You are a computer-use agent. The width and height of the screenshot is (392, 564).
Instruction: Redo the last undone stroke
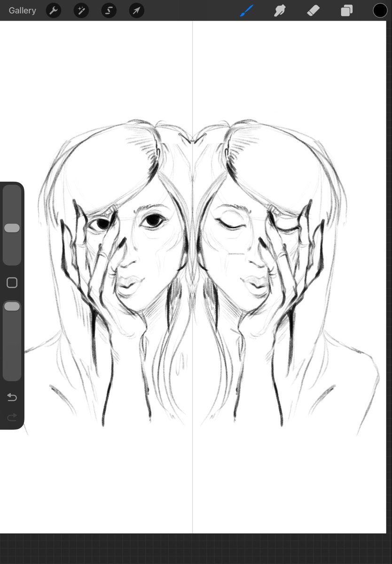(x=12, y=417)
